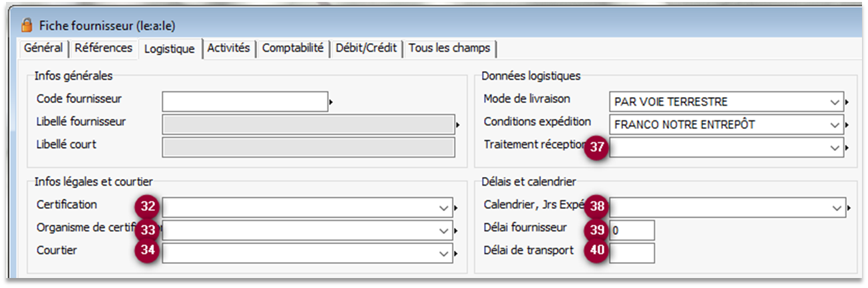
Task: Expand the Conditions expédition combo box
Action: tap(835, 125)
